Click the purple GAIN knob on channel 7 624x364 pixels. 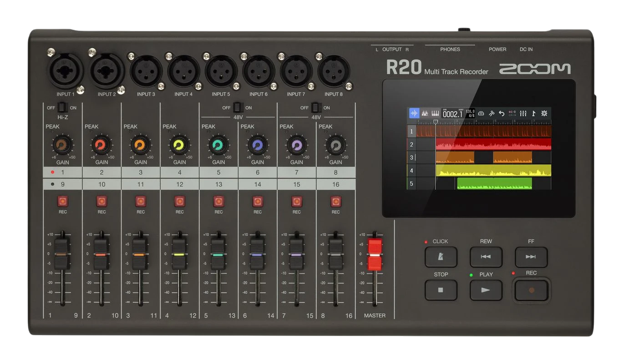[297, 145]
